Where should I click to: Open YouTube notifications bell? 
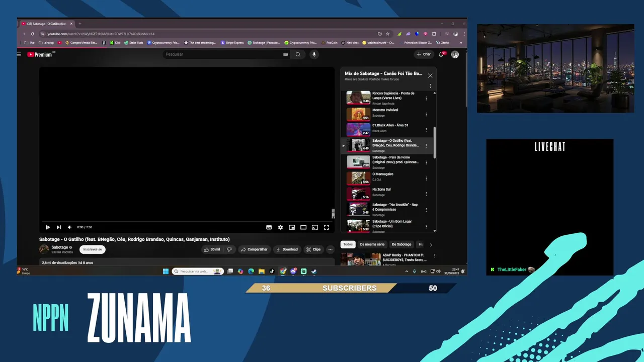[442, 54]
